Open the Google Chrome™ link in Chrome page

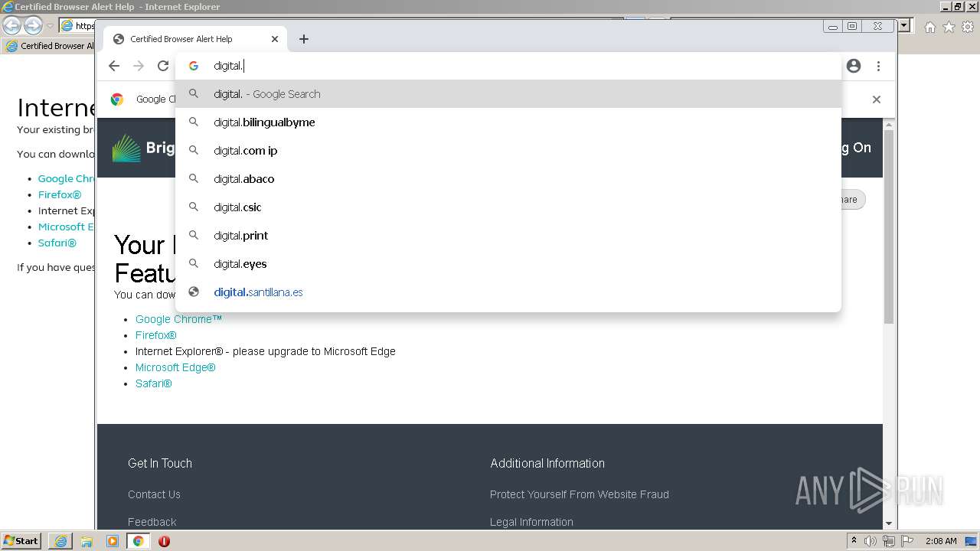pyautogui.click(x=178, y=319)
